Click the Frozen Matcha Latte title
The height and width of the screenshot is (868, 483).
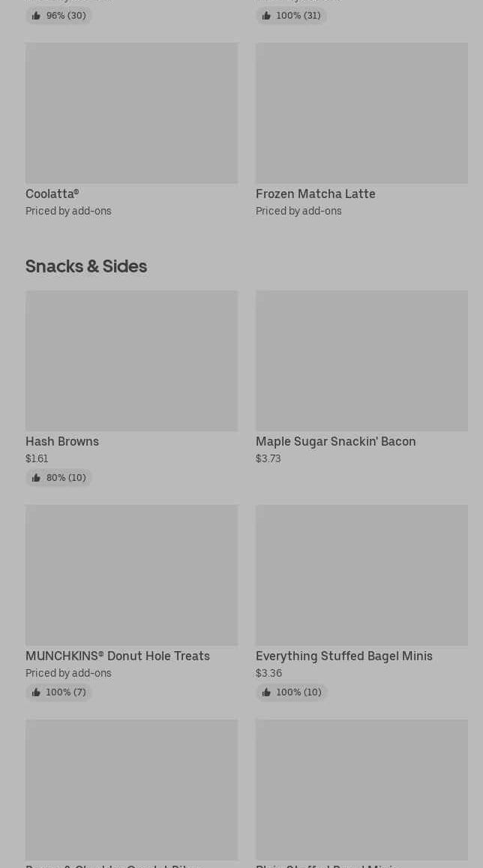(315, 194)
